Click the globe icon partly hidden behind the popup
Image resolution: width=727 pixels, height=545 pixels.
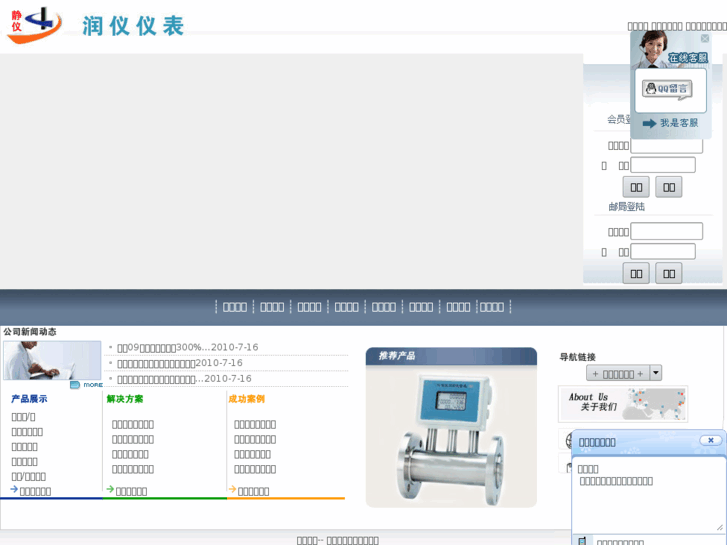pos(568,440)
